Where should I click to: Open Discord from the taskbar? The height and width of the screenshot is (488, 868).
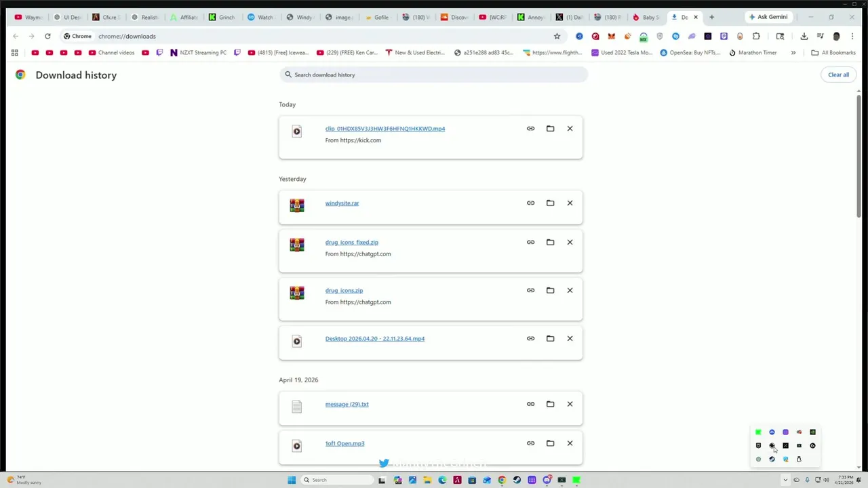tap(547, 480)
